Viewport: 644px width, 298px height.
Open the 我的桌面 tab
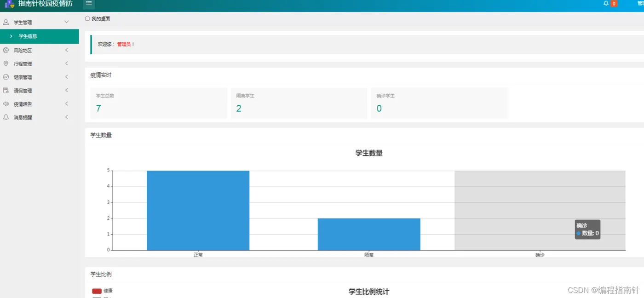[101, 19]
